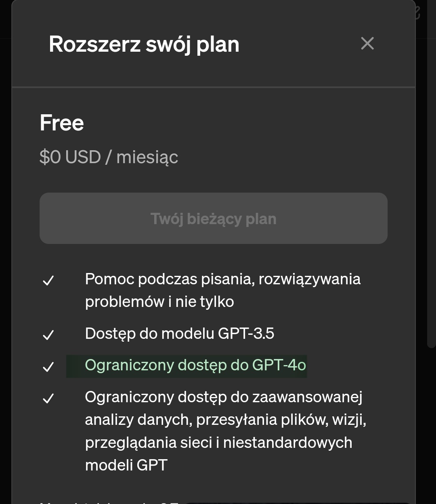Click the "Rozszerz swój plan" dialog title

(144, 44)
